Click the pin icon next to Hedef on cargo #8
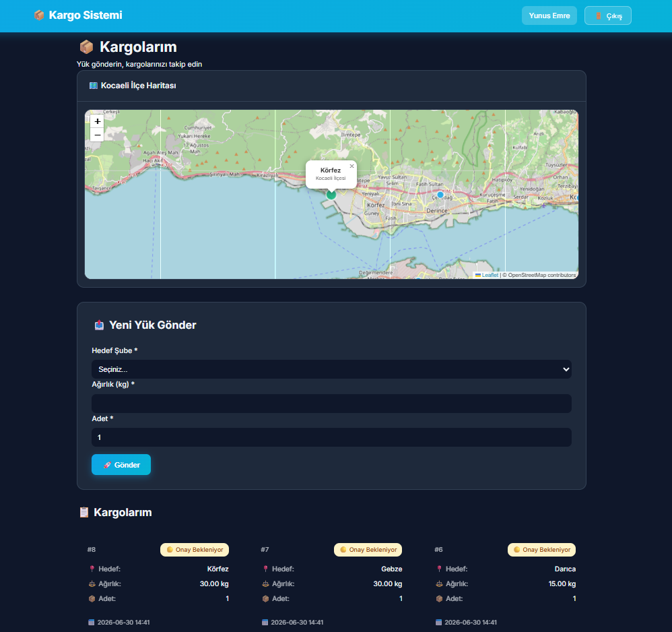The width and height of the screenshot is (672, 632). [x=92, y=569]
